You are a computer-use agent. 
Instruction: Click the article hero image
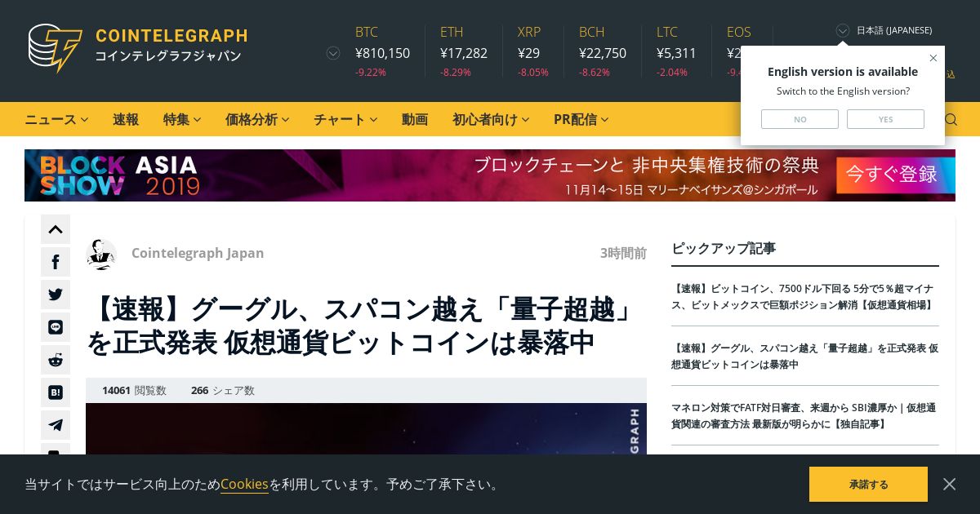tap(366, 428)
